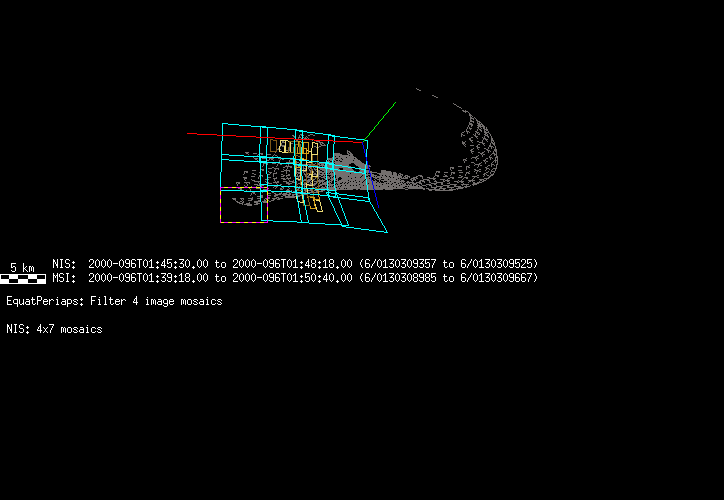Click the '5 km' scale label
The width and height of the screenshot is (724, 500).
tap(22, 267)
